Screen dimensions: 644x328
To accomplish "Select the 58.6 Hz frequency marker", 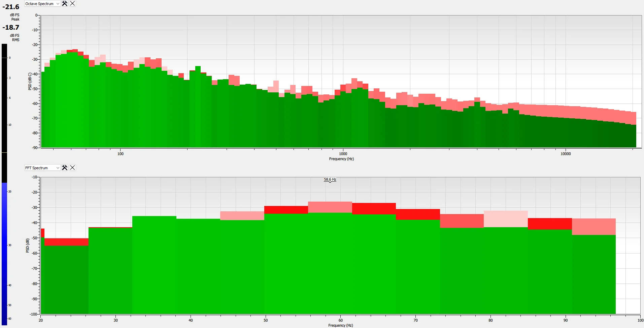I will pyautogui.click(x=330, y=180).
